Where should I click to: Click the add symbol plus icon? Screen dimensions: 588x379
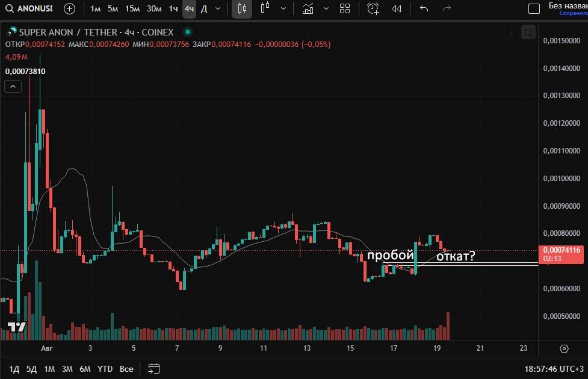click(70, 8)
